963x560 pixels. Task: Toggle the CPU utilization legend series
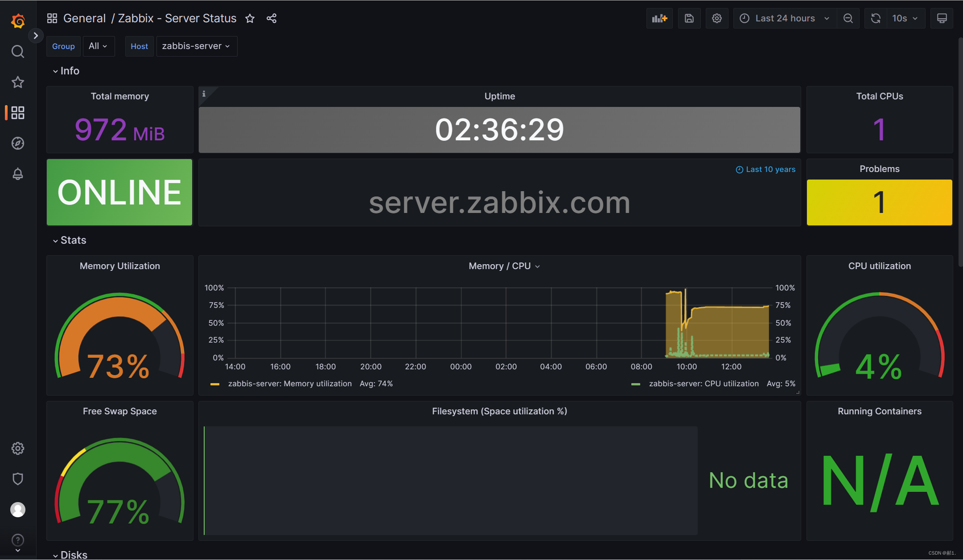pos(704,384)
